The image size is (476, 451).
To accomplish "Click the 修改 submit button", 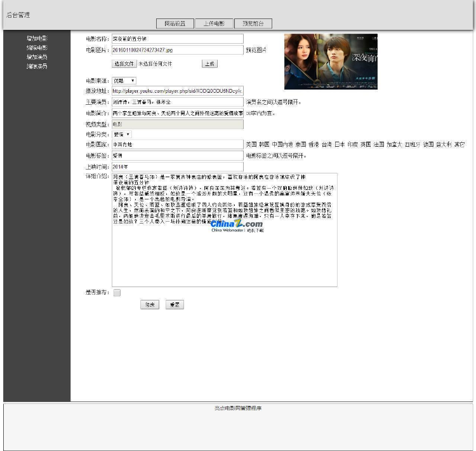I will 150,305.
